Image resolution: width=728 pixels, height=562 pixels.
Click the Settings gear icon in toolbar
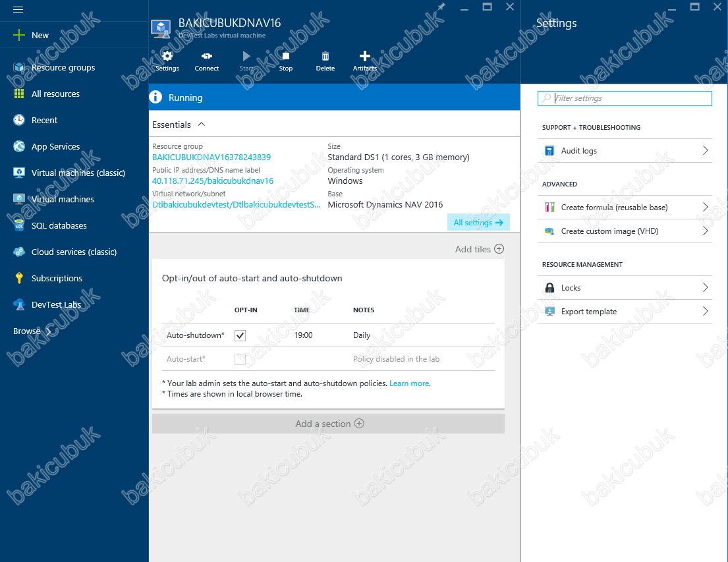(x=167, y=57)
